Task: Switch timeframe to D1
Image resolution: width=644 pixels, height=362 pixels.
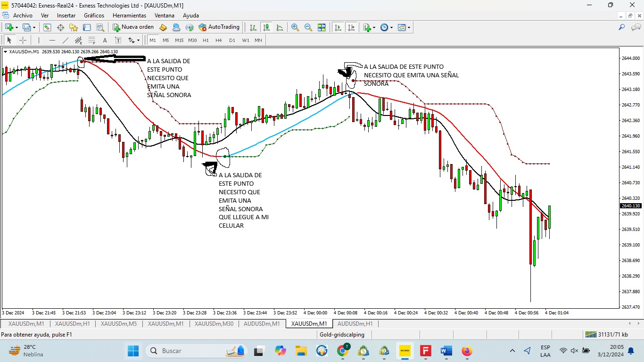Action: (232, 40)
